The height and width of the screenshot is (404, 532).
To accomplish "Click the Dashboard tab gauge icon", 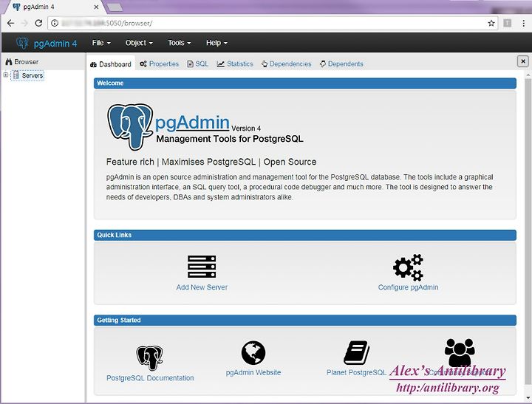I will [94, 64].
